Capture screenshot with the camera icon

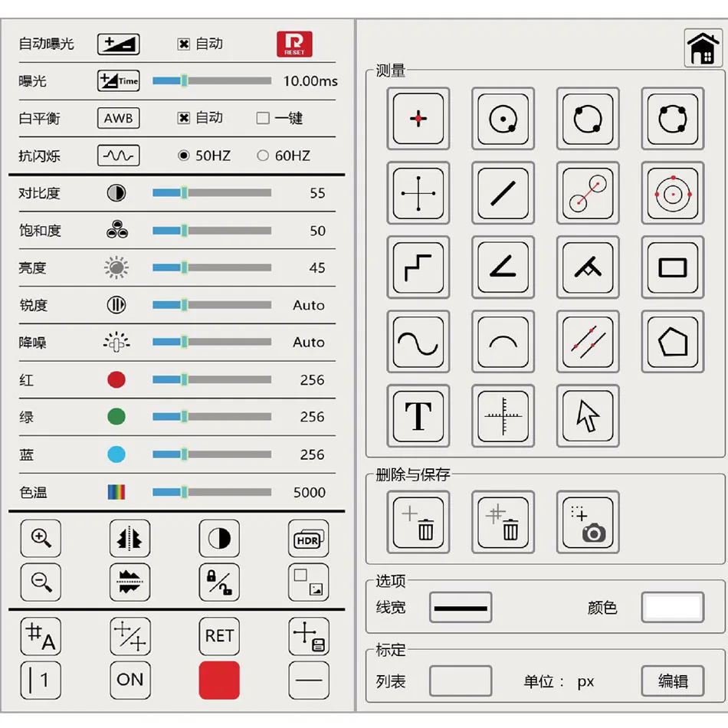tap(588, 523)
